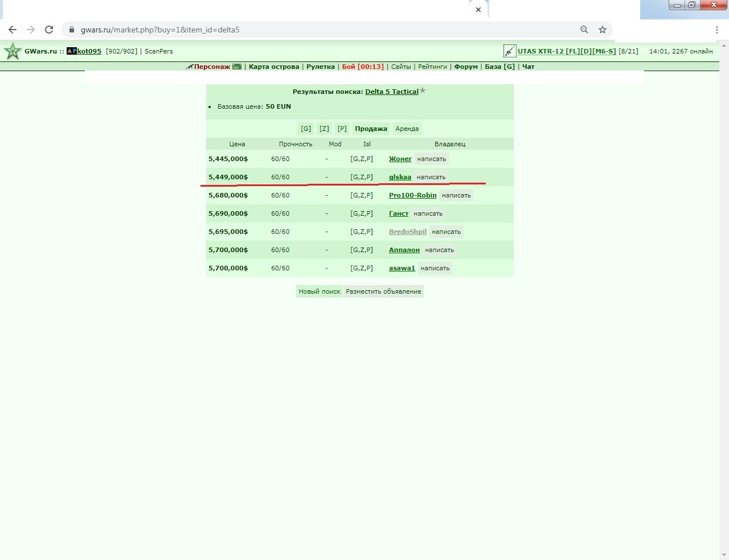Image resolution: width=729 pixels, height=560 pixels.
Task: Bookmark this page with the star icon
Action: point(603,30)
